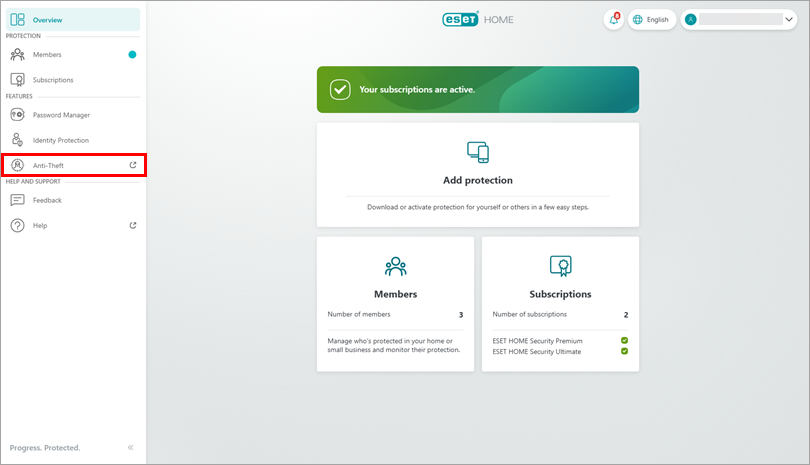This screenshot has height=465, width=810.
Task: Click 'Number of members' label
Action: (359, 314)
